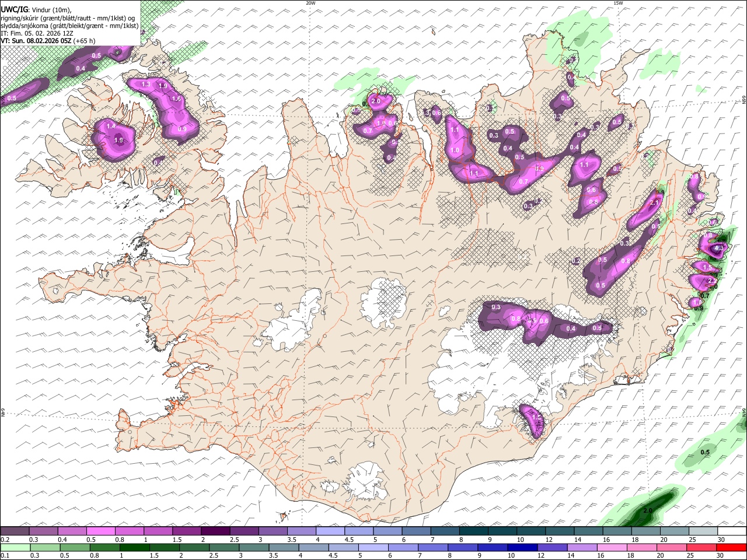Click the "4.3" precipitation value on the map
Screen dimensions: 747x560
point(719,248)
